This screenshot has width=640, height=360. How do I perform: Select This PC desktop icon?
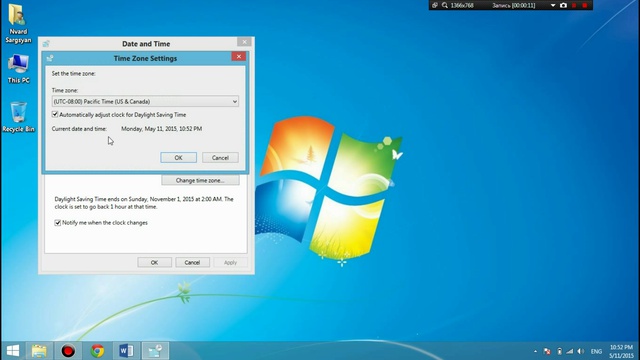18,69
